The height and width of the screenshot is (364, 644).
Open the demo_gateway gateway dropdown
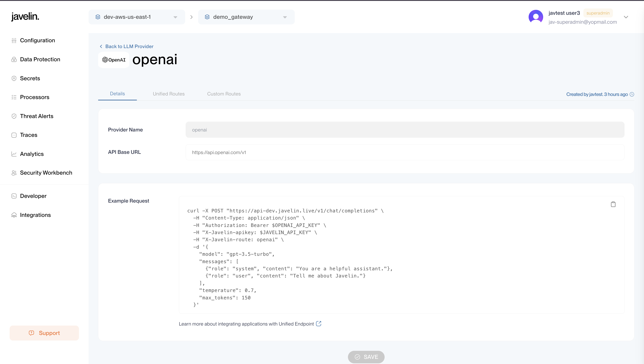tap(246, 17)
